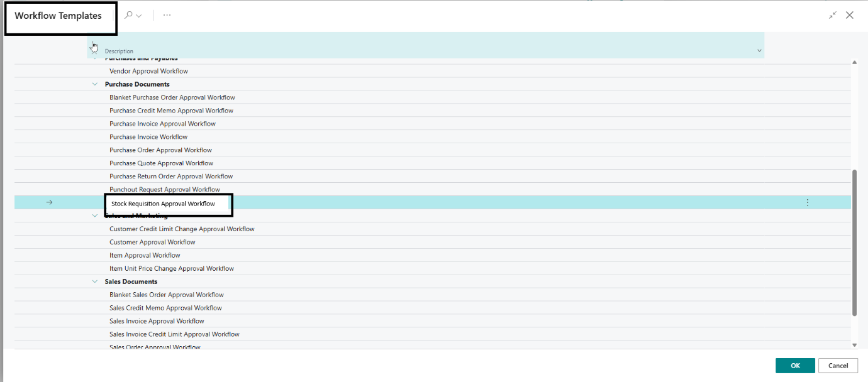This screenshot has width=868, height=382.
Task: Click the collapse window arrows icon
Action: [833, 15]
